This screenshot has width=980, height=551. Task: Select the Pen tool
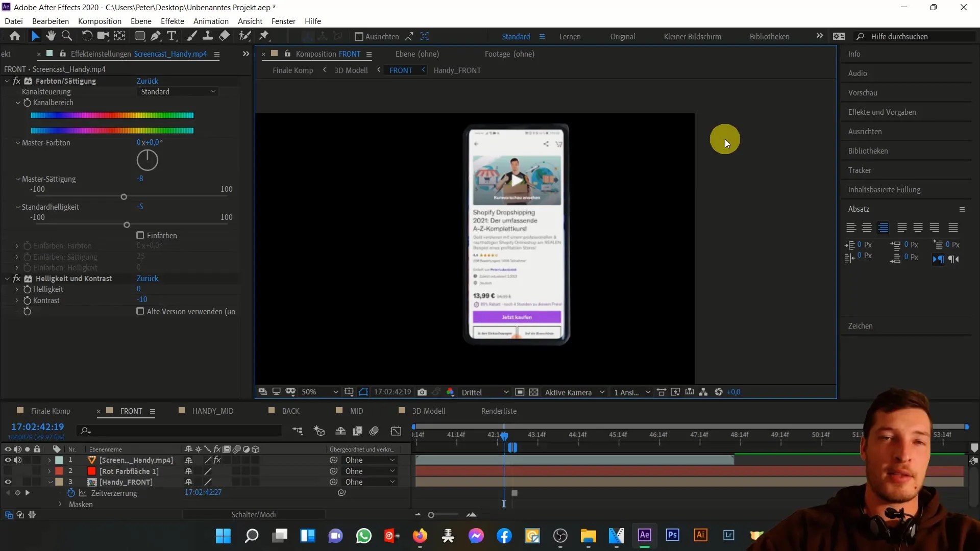click(x=156, y=36)
